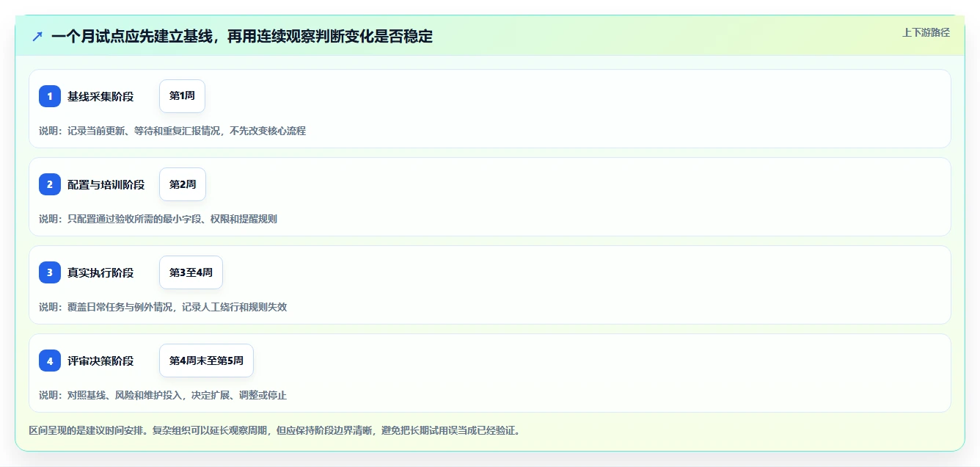Click the step 3 number badge
The width and height of the screenshot is (980, 467).
pos(50,272)
